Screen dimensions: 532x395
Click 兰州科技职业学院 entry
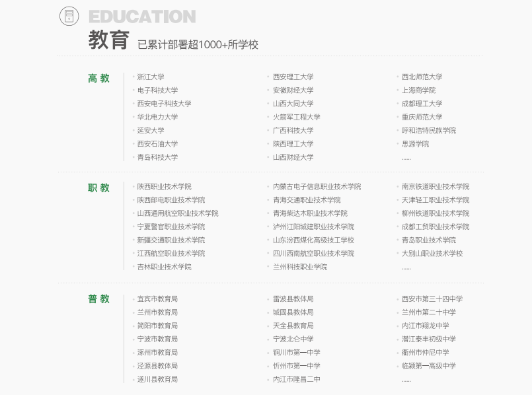click(x=300, y=267)
